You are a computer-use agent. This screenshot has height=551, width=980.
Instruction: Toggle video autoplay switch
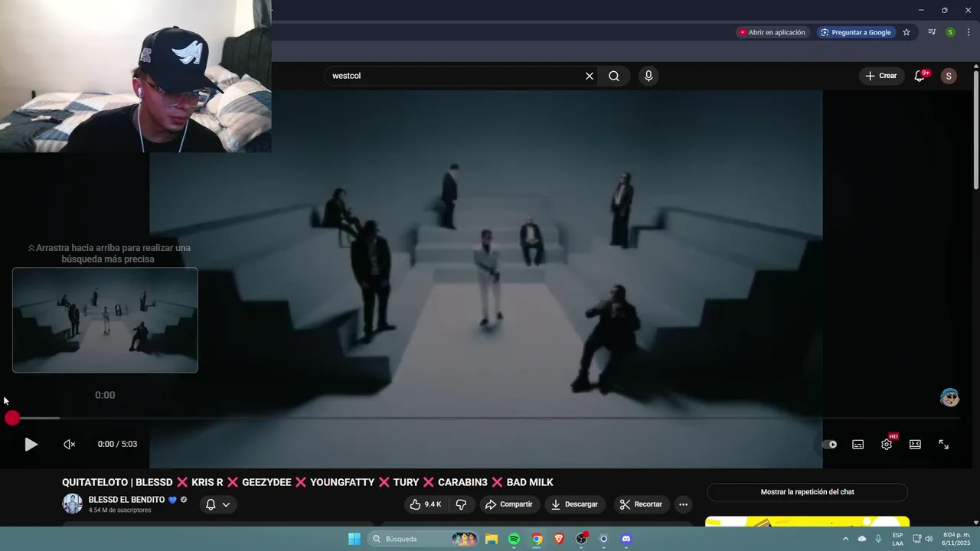coord(829,444)
